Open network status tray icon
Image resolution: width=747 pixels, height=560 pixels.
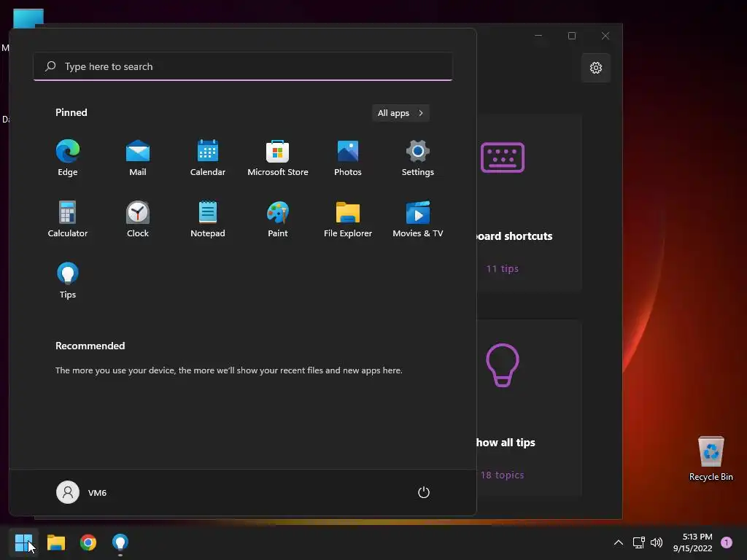[638, 542]
